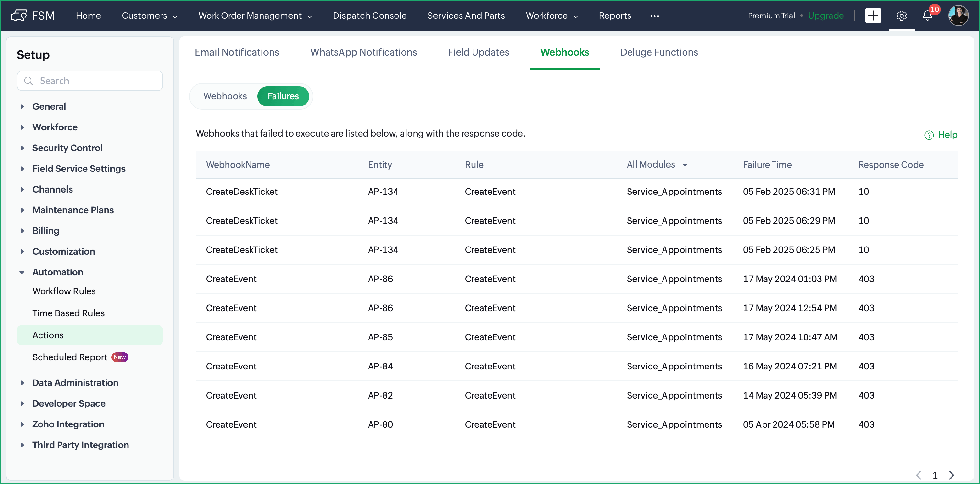This screenshot has width=980, height=484.
Task: Click the more options ellipsis in navbar
Action: tap(654, 16)
